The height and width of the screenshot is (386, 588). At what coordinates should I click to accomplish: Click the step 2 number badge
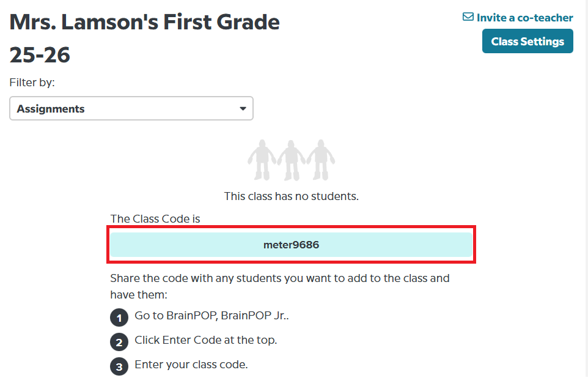pyautogui.click(x=118, y=341)
